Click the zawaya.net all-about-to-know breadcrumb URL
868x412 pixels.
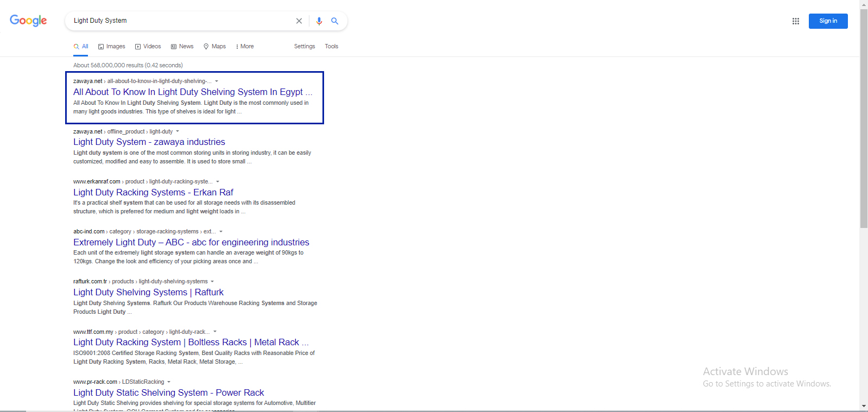click(143, 81)
